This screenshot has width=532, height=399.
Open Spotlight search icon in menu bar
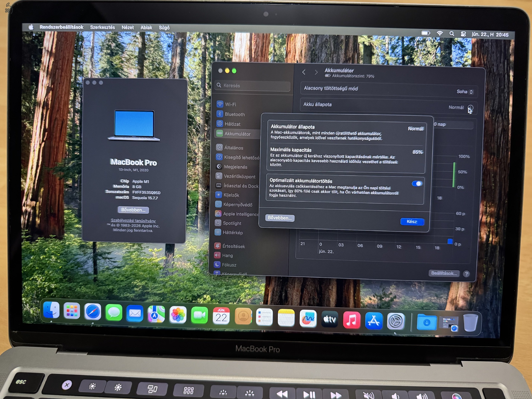[x=452, y=34]
